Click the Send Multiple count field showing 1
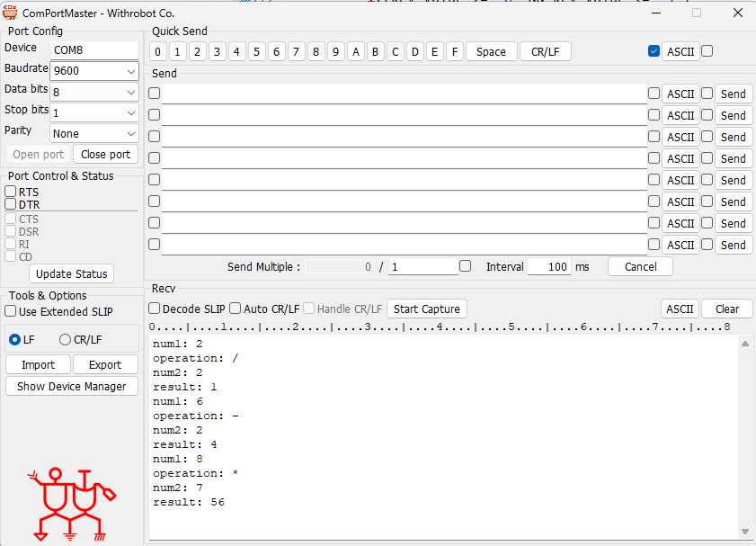Screen dimensions: 756x546 click(423, 267)
